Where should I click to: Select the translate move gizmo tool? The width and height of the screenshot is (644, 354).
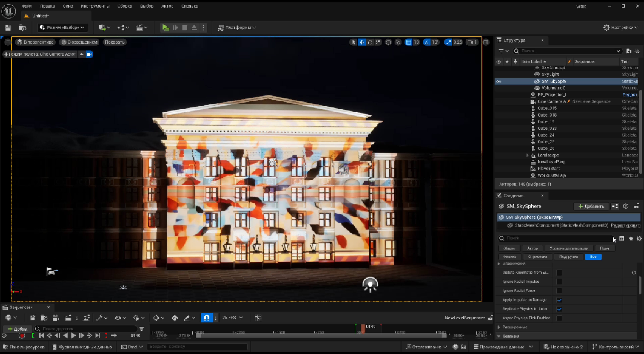362,42
